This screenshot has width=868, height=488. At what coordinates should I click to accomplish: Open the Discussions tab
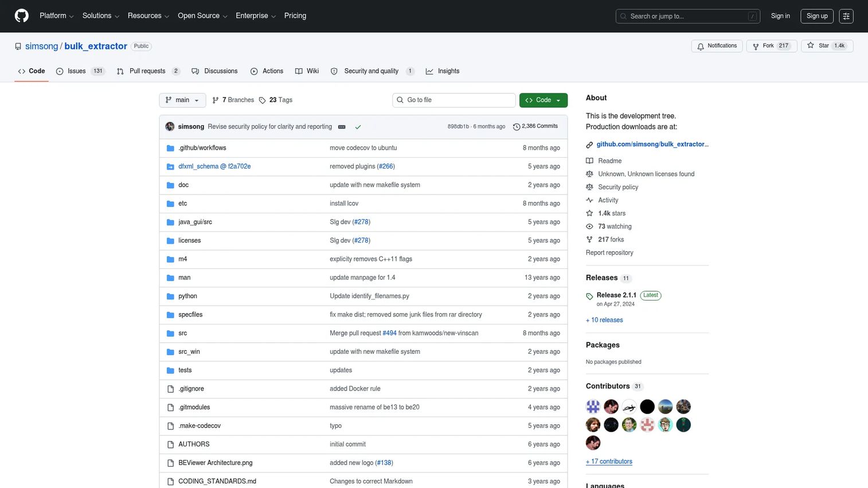pos(214,71)
